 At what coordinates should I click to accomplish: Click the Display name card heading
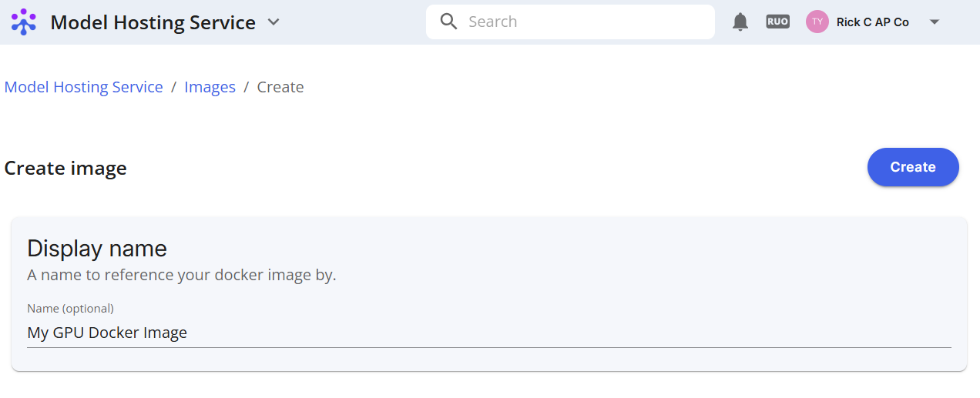(x=97, y=249)
